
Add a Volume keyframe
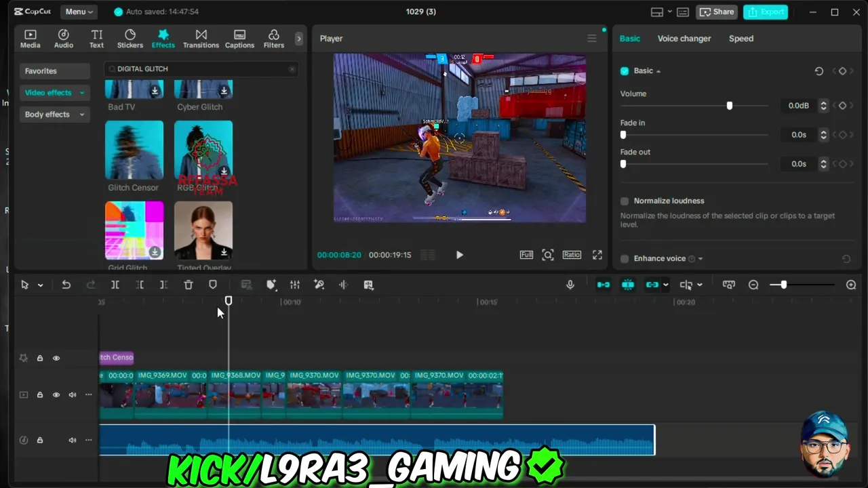[843, 106]
